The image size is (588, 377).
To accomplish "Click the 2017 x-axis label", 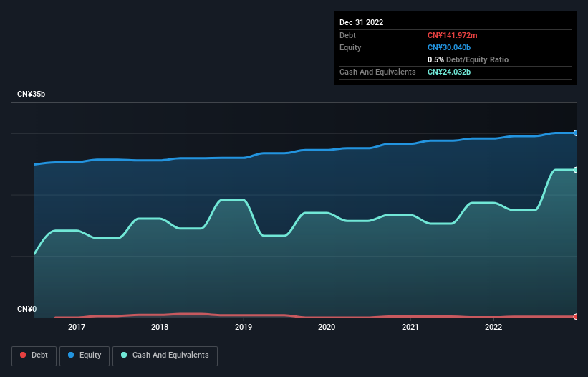I will coord(77,327).
